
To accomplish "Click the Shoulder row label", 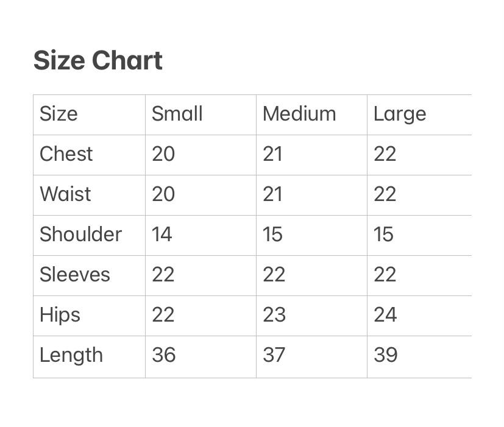I will click(80, 235).
